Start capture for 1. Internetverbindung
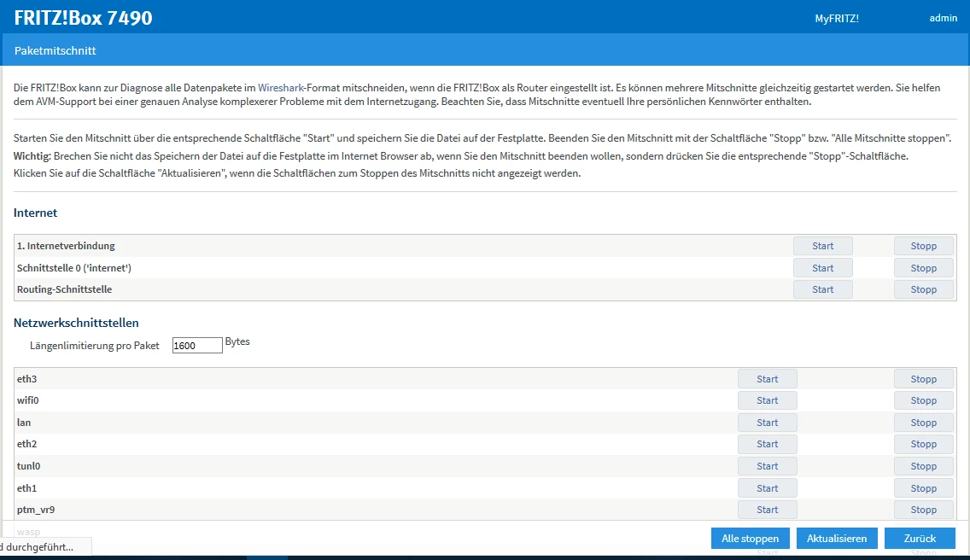970x560 pixels. pyautogui.click(x=823, y=246)
